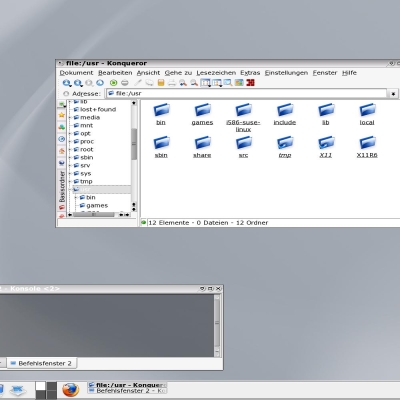Click the image preview view icon in toolbar

pyautogui.click(x=239, y=83)
